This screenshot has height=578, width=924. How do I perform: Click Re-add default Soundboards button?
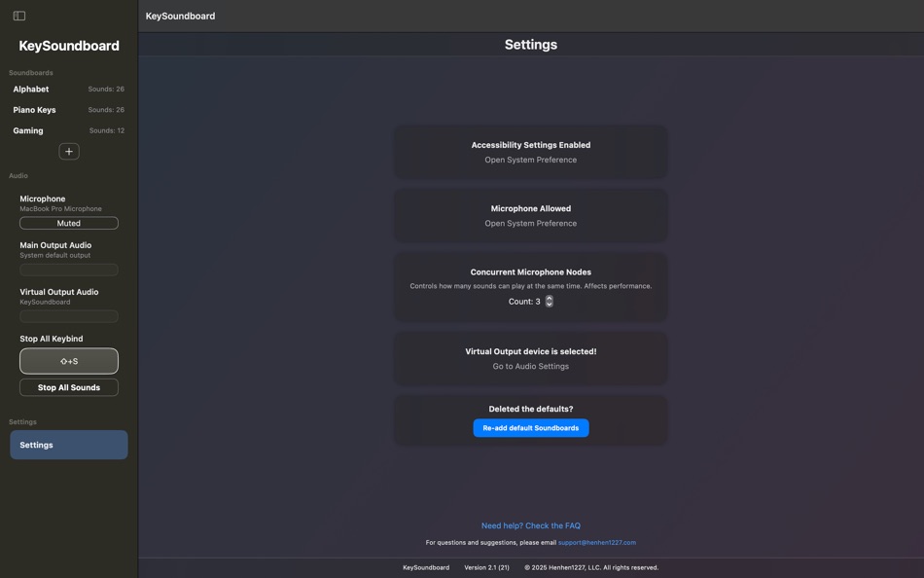(530, 428)
